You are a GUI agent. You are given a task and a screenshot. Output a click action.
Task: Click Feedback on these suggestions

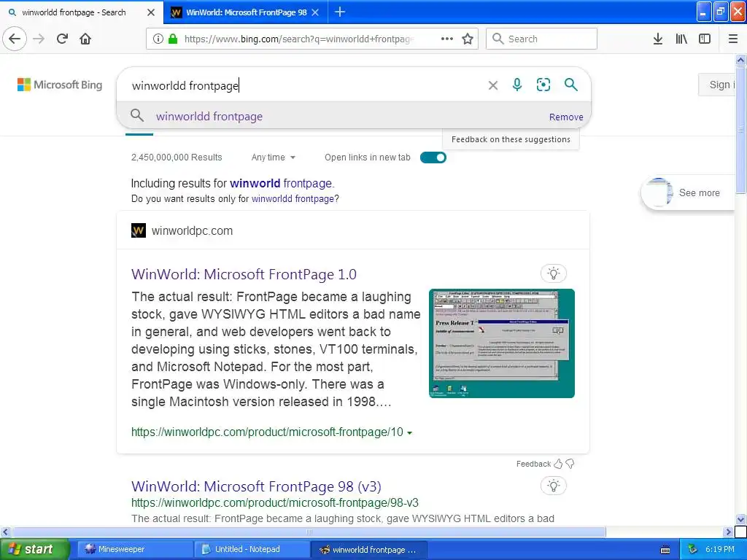tap(511, 139)
